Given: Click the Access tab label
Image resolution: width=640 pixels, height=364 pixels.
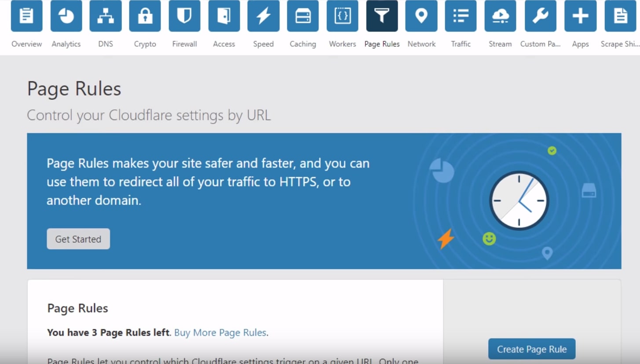Looking at the screenshot, I should coord(224,44).
